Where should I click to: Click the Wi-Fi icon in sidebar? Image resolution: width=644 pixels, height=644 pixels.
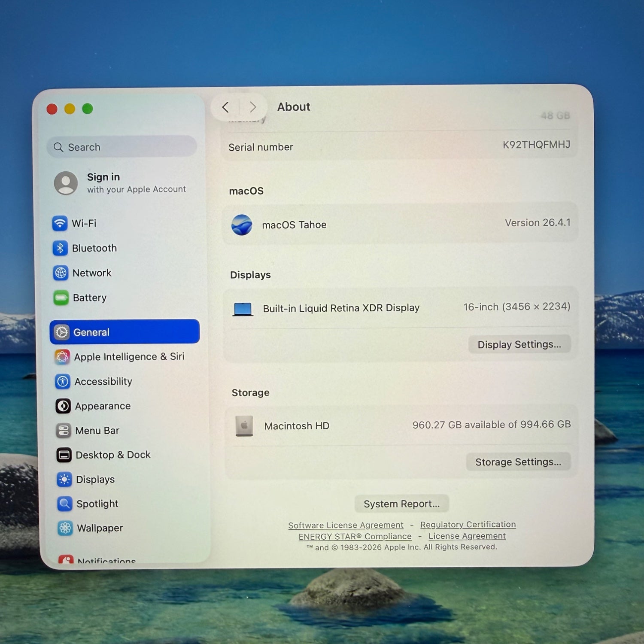point(60,223)
